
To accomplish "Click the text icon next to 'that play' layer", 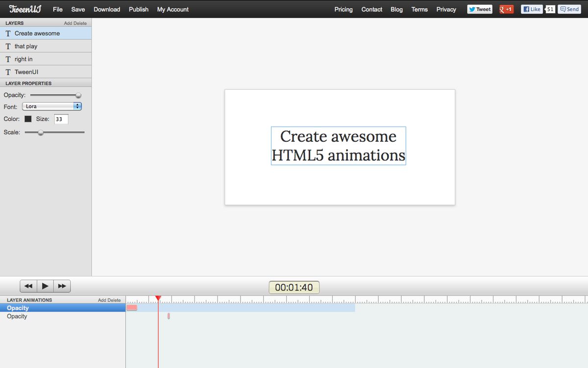I will point(8,46).
